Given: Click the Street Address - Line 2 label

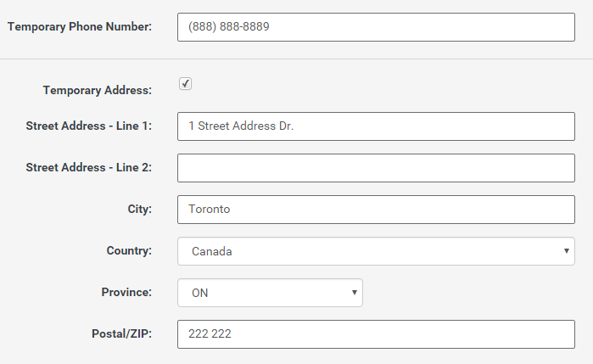Looking at the screenshot, I should tap(88, 168).
